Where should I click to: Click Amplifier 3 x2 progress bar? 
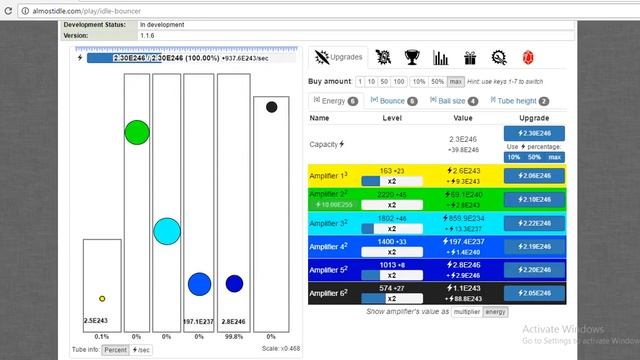(392, 229)
